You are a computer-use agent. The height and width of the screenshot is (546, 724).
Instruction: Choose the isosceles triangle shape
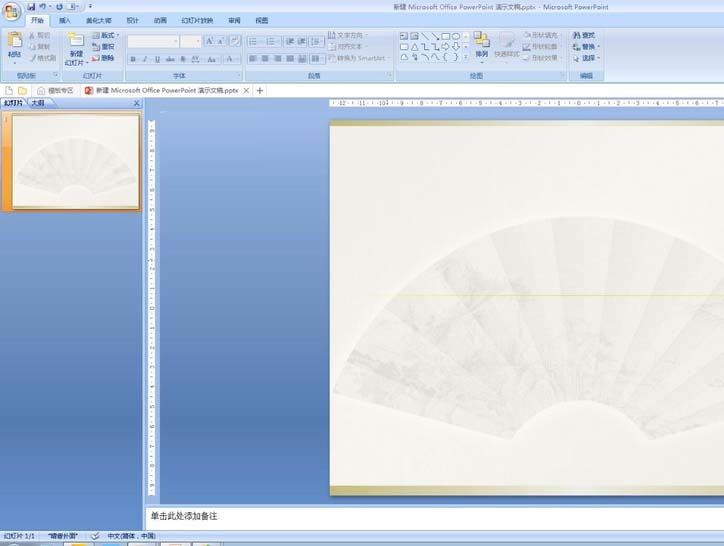click(415, 47)
